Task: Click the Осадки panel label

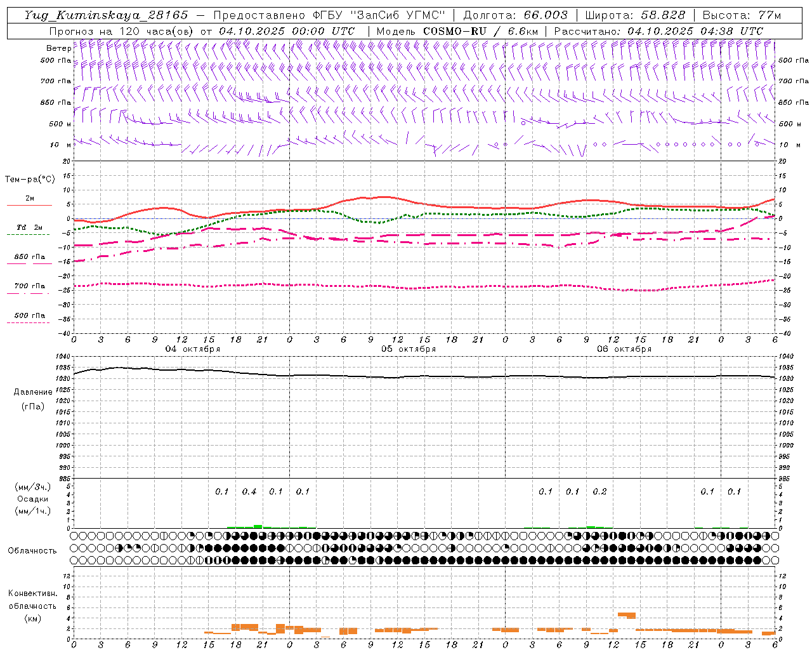Action: [33, 499]
